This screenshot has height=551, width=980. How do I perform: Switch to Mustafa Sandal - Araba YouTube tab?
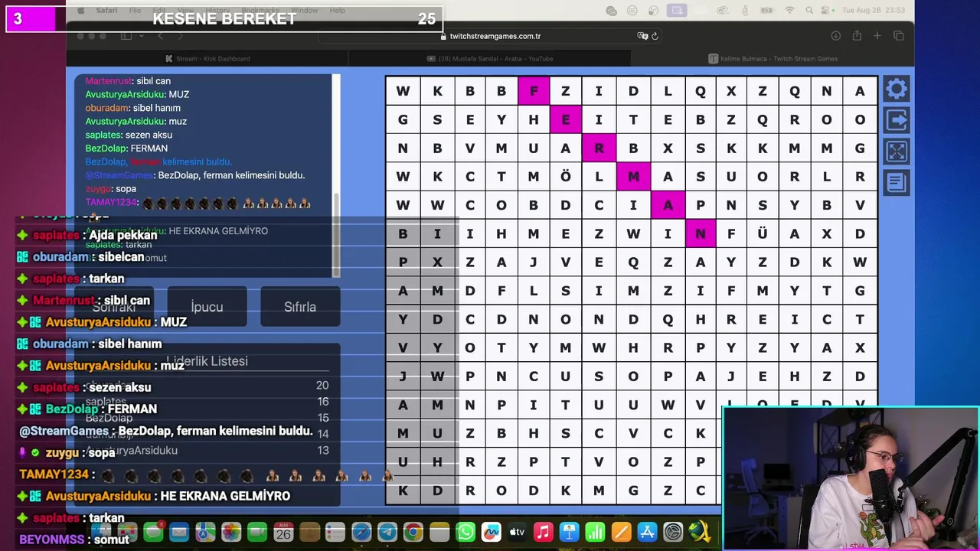tap(490, 58)
